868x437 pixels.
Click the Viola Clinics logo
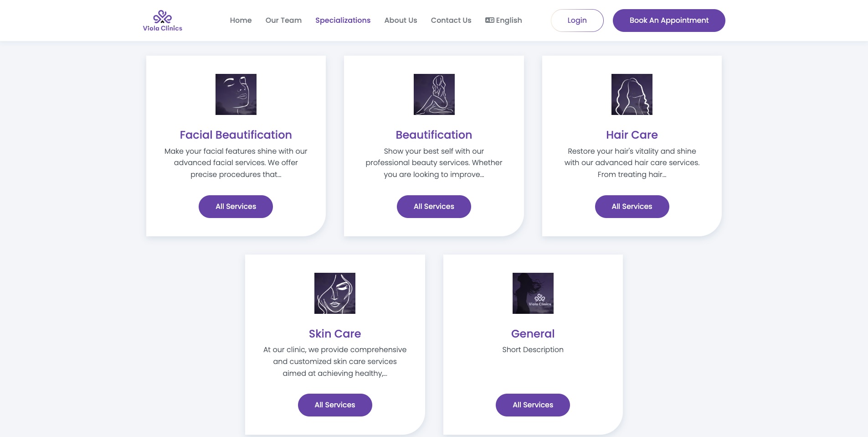click(x=162, y=21)
